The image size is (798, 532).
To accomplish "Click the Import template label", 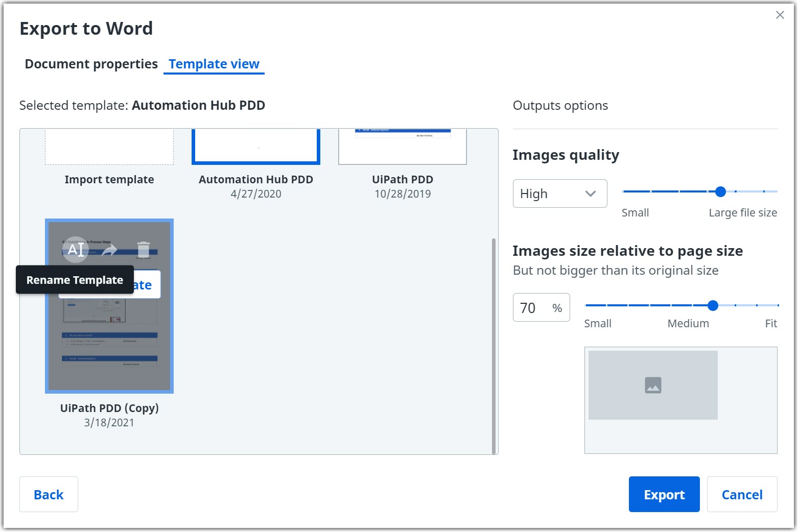I will (x=109, y=179).
